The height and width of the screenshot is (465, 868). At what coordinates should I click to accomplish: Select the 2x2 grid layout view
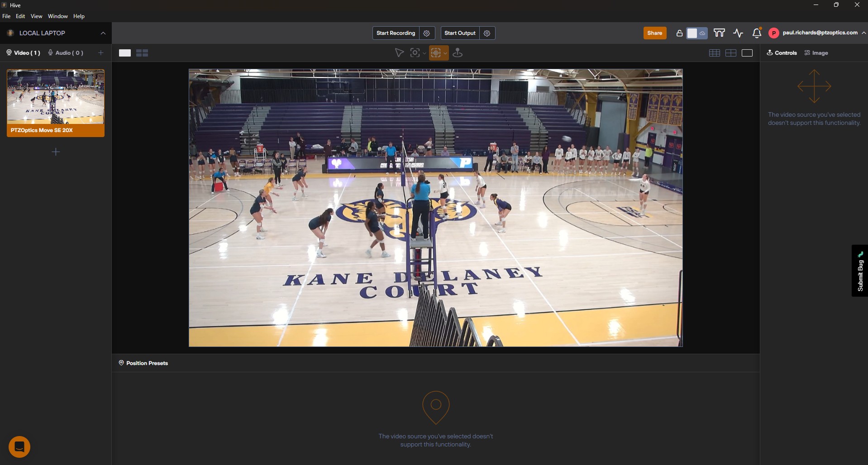(x=731, y=53)
